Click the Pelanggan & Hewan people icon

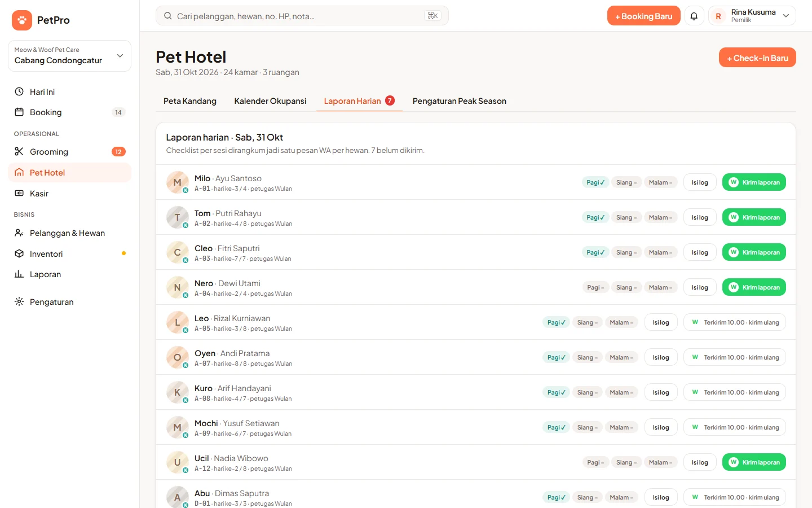(19, 233)
